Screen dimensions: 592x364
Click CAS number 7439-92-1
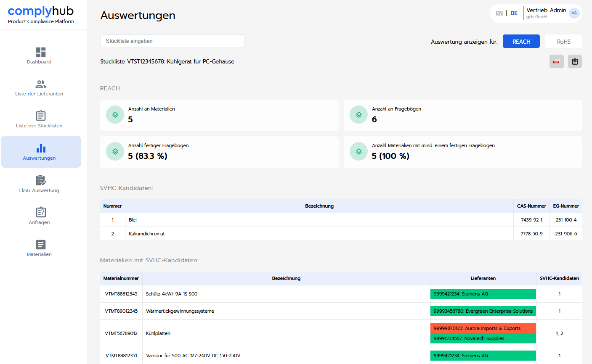pos(531,220)
